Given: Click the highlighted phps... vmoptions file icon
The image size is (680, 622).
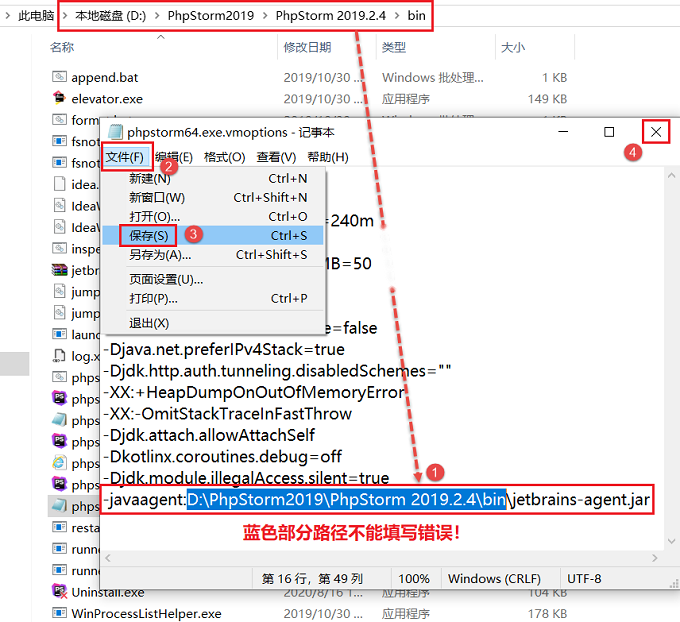Looking at the screenshot, I should pyautogui.click(x=59, y=506).
